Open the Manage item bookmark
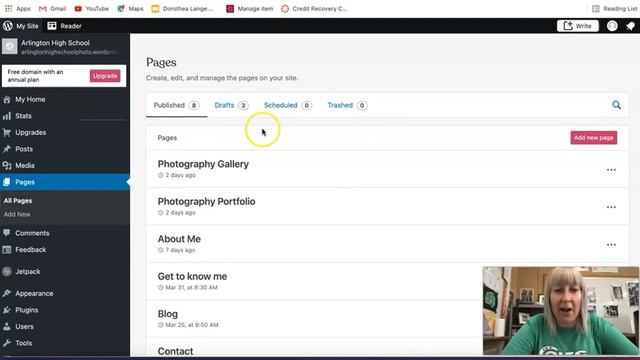640x360 pixels. pyautogui.click(x=250, y=9)
